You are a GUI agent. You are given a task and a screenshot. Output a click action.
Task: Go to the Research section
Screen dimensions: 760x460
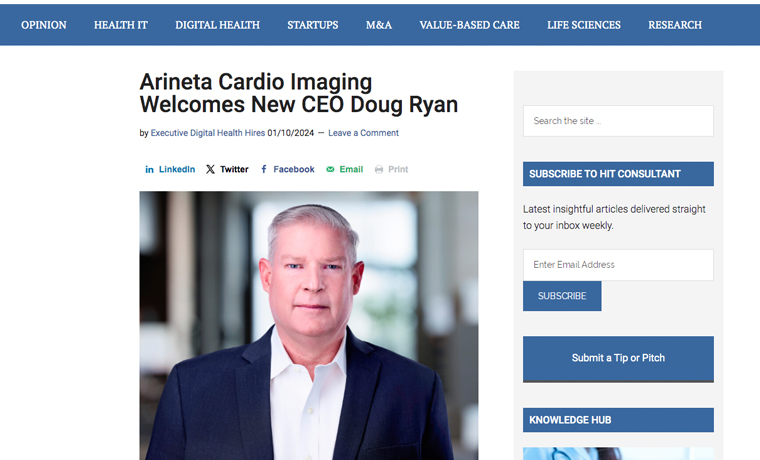tap(675, 25)
